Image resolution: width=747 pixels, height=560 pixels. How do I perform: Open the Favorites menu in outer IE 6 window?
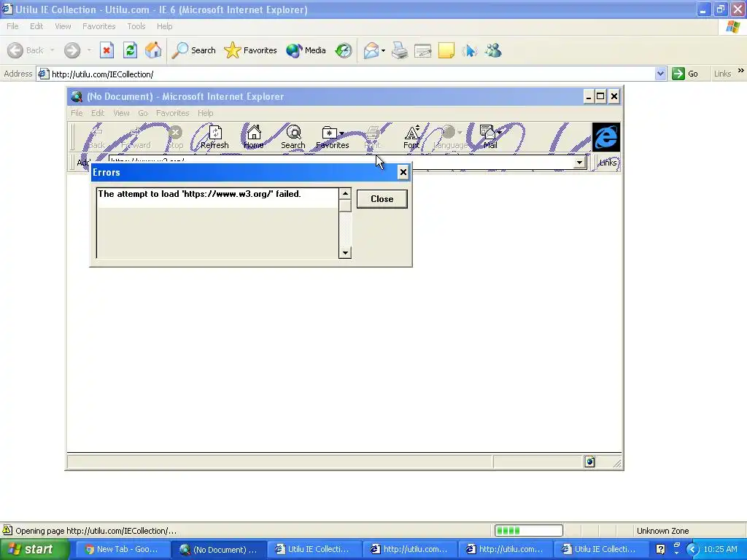98,26
